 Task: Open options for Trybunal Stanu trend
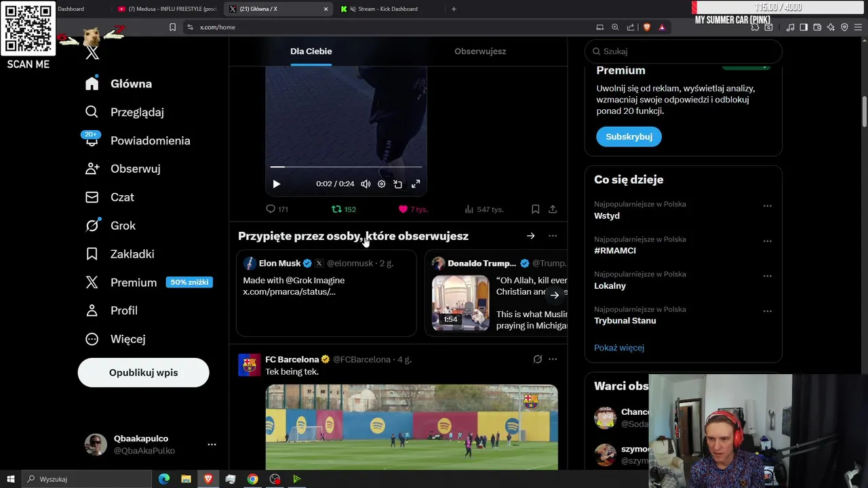point(767,311)
